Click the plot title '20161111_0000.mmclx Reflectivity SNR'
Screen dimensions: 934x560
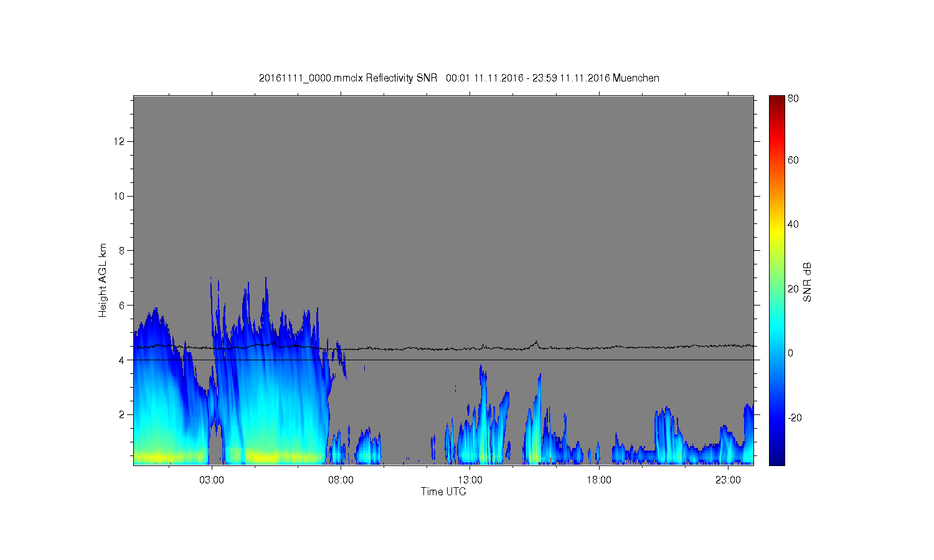pos(348,78)
